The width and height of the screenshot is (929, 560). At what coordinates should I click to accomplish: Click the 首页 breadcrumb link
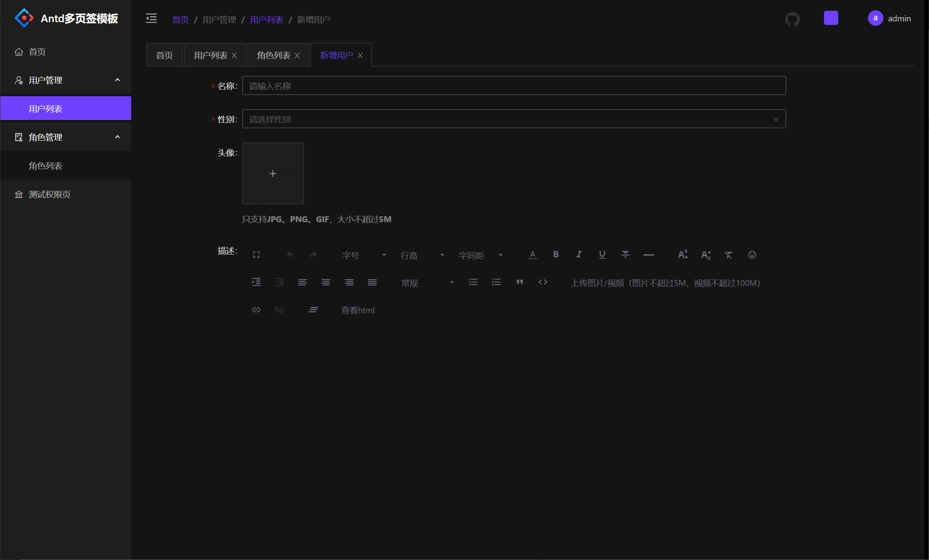tap(180, 19)
